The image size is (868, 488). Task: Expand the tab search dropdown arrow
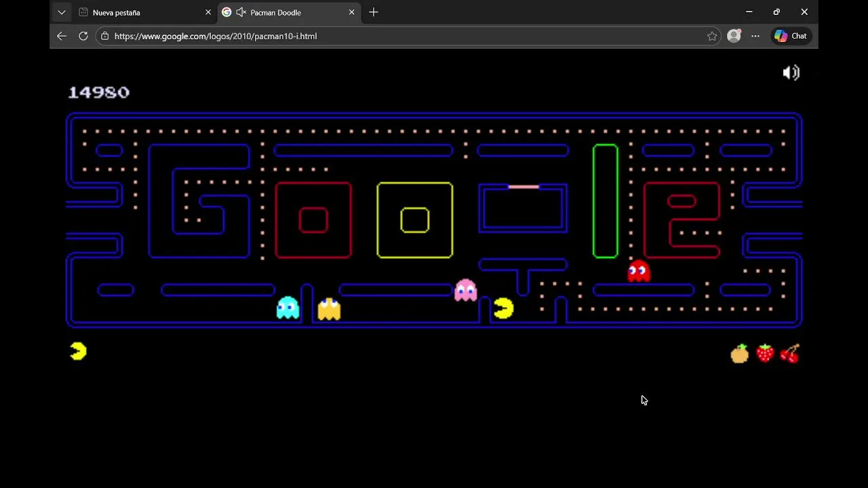pos(62,12)
